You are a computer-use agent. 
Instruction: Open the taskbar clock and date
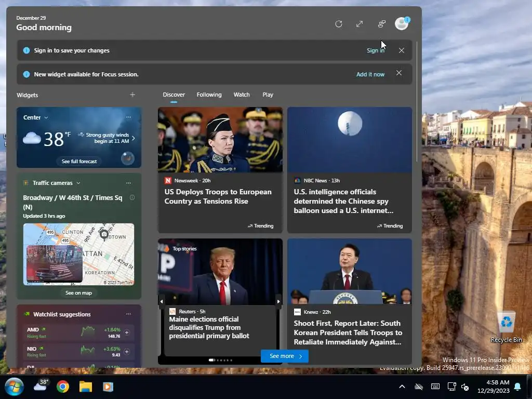click(x=494, y=387)
